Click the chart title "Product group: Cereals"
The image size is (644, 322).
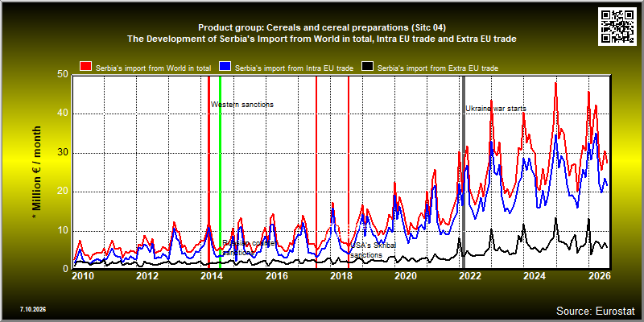(x=321, y=28)
